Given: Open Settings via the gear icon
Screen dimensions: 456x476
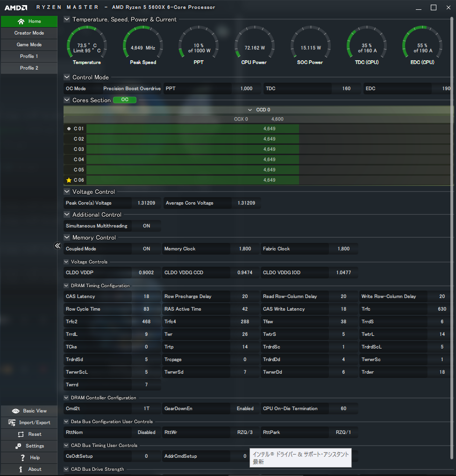Looking at the screenshot, I should (x=18, y=446).
